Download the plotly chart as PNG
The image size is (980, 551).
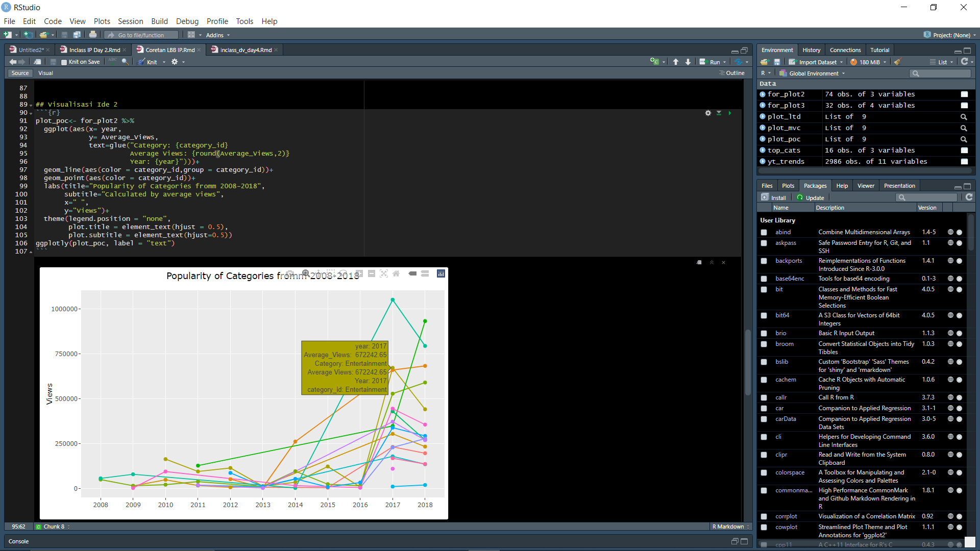click(289, 273)
